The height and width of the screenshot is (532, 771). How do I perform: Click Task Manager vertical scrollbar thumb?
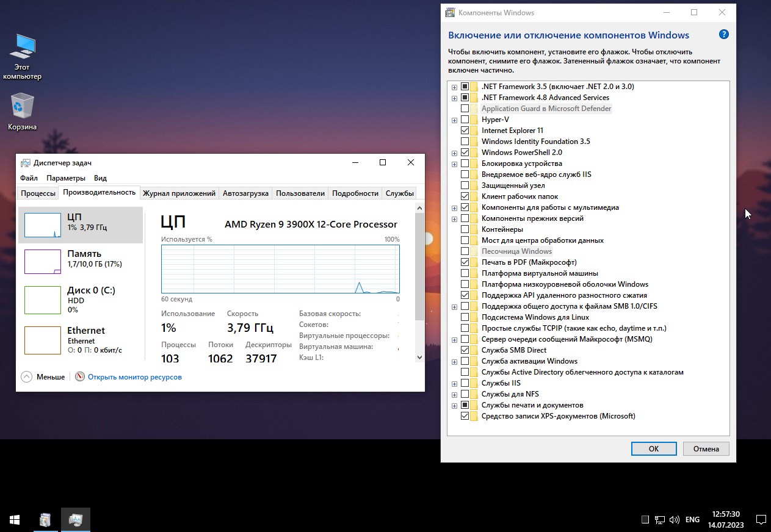point(419,267)
